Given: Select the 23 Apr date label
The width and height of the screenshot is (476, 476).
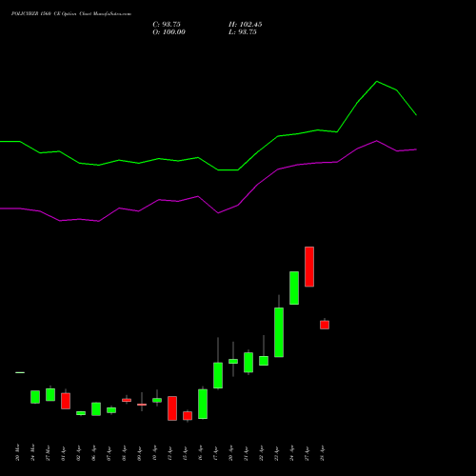Looking at the screenshot, I should pyautogui.click(x=276, y=452).
